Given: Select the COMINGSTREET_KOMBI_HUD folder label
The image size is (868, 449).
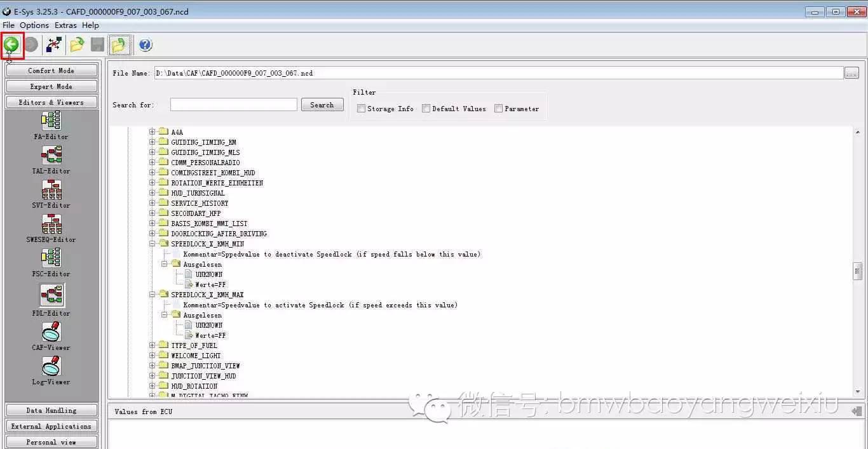Looking at the screenshot, I should tap(213, 173).
